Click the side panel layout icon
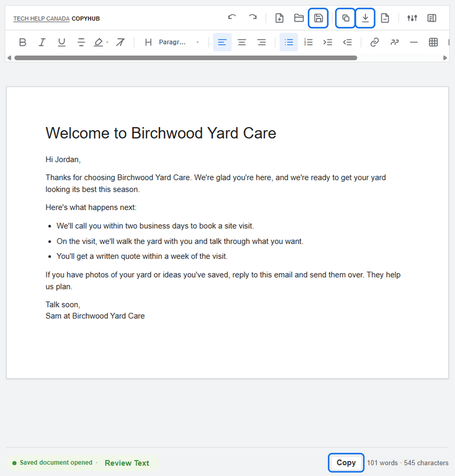 coord(432,18)
